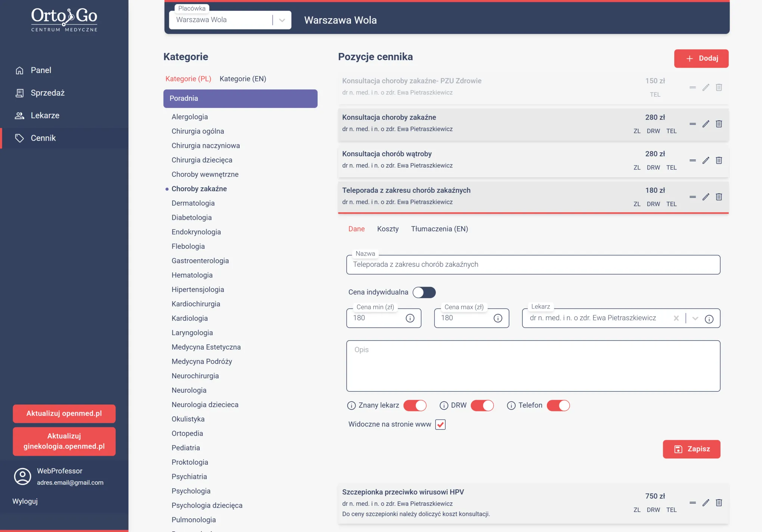Click the info icon next to Lekarz dropdown
This screenshot has height=532, width=762.
coord(709,319)
